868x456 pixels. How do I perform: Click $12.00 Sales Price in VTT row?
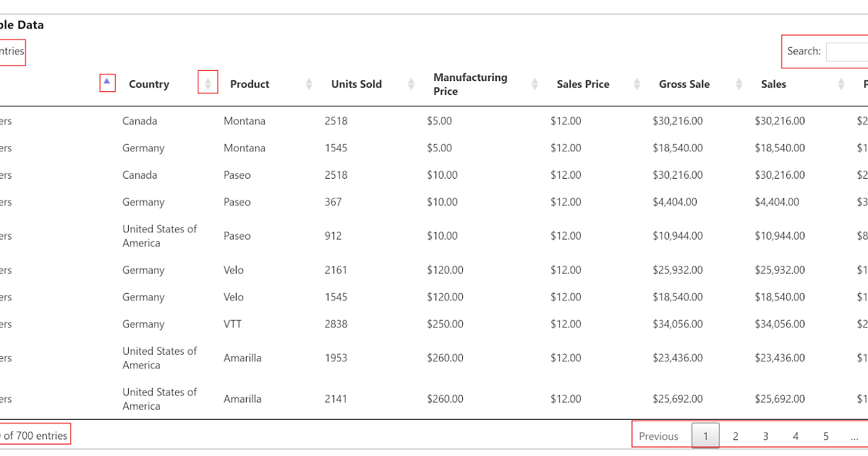(x=566, y=324)
